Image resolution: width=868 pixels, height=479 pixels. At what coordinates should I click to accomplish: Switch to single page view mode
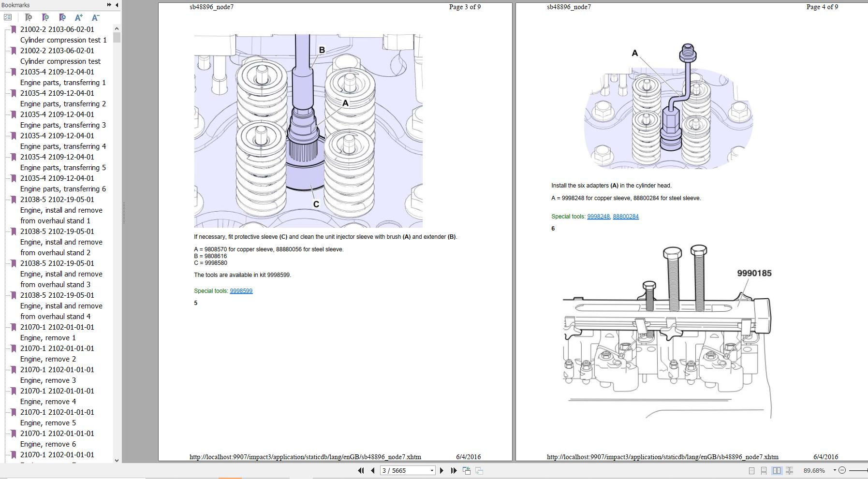pyautogui.click(x=751, y=470)
